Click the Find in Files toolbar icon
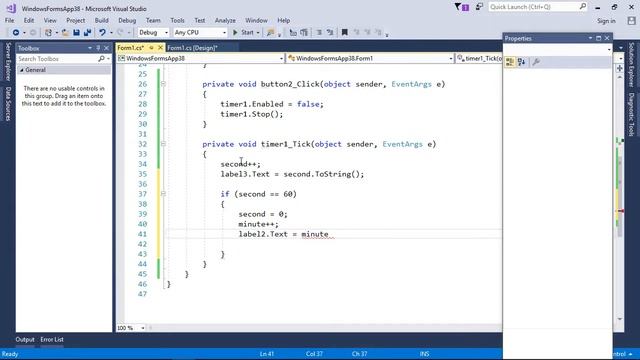 (270, 33)
